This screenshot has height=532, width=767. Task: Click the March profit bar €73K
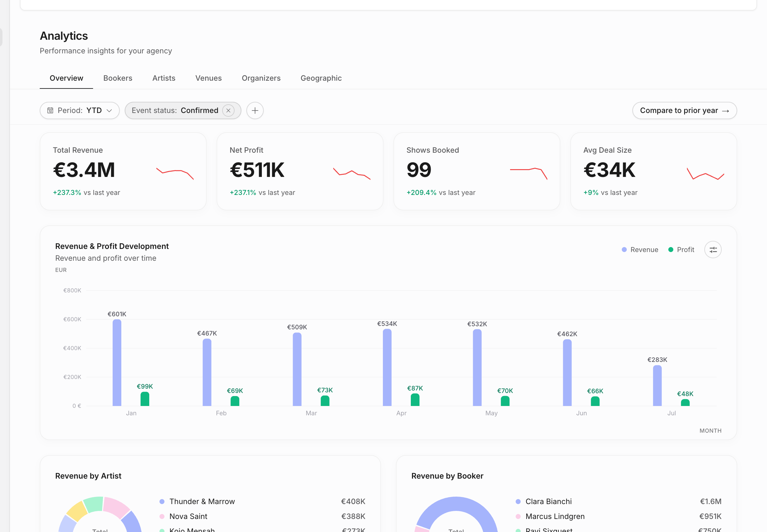325,401
